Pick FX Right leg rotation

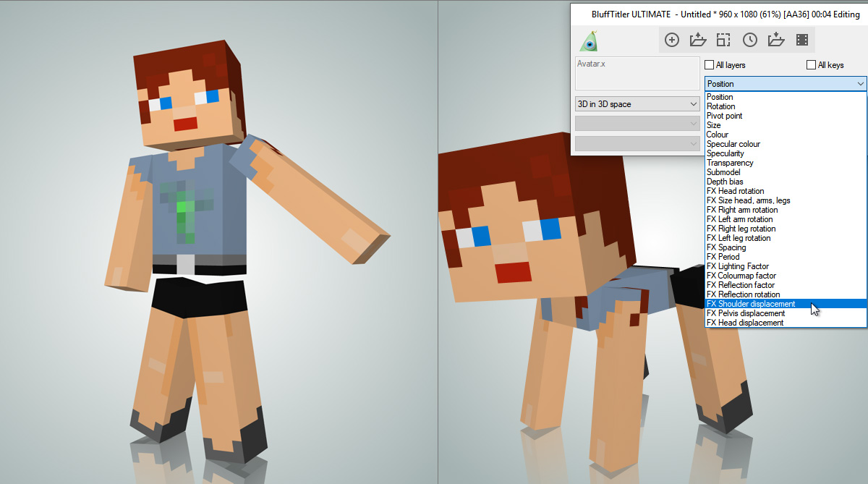pos(786,229)
